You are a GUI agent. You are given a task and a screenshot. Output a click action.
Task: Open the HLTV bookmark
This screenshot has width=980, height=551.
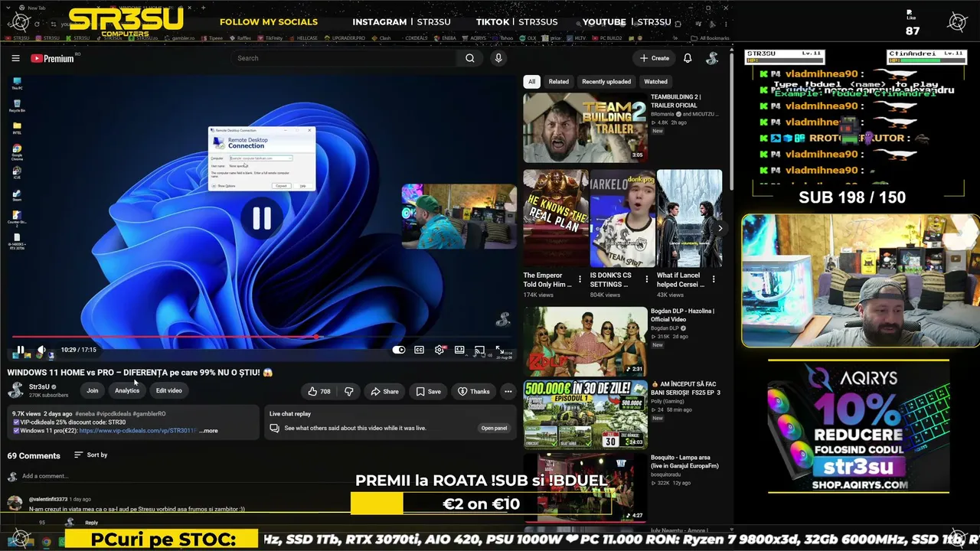577,37
